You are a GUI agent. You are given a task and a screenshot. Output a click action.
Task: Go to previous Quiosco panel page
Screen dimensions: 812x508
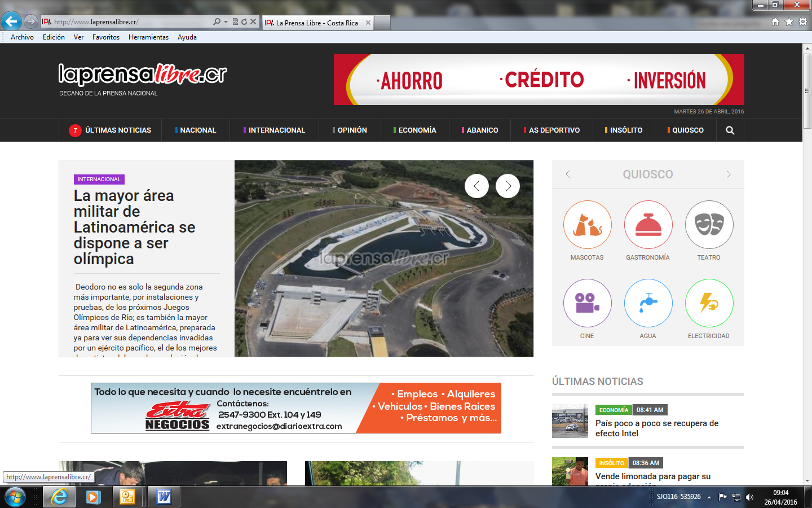pos(568,174)
